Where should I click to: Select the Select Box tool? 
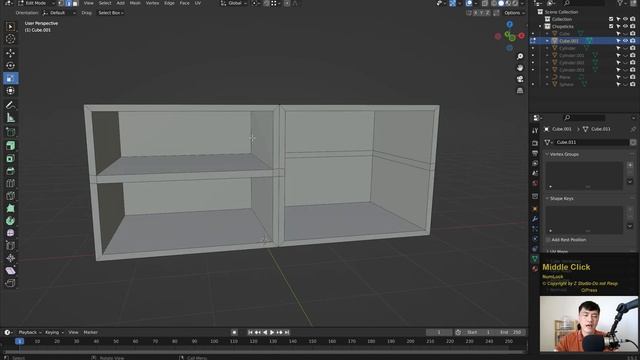[11, 27]
